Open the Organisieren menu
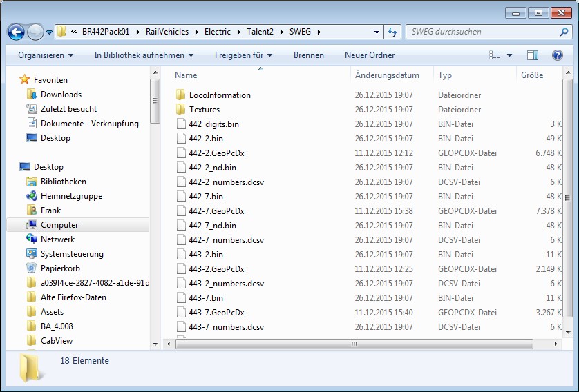Image resolution: width=579 pixels, height=392 pixels. (46, 55)
